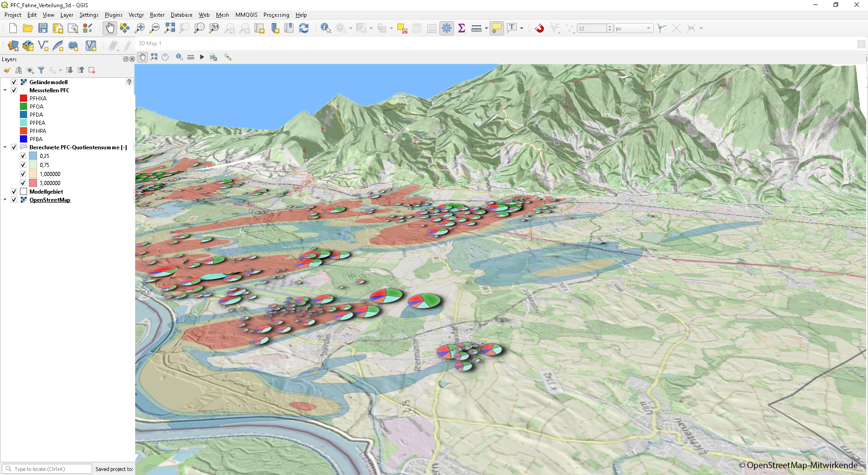This screenshot has height=475, width=868.
Task: Collapse the Messstellen PFC layer tree
Action: [5, 90]
